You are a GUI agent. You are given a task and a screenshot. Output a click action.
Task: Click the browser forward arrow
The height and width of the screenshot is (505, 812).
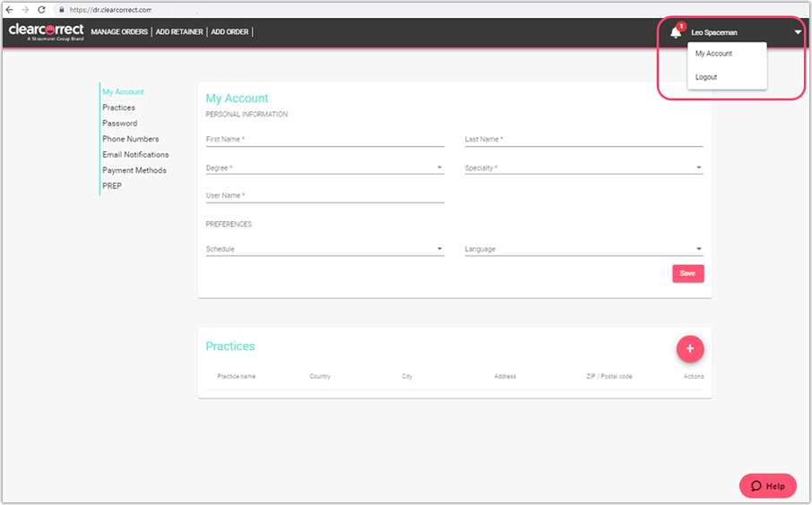[x=25, y=9]
